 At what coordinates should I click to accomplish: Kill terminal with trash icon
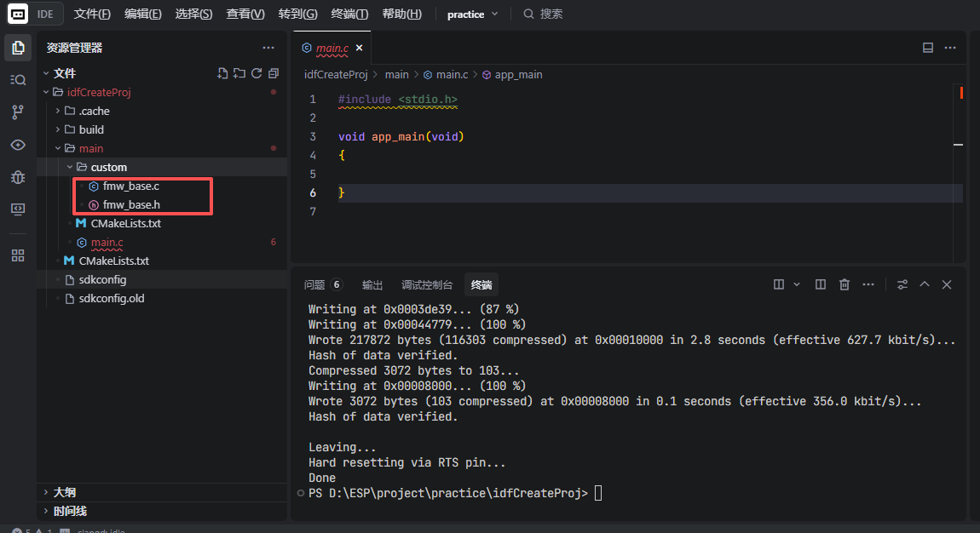point(845,284)
